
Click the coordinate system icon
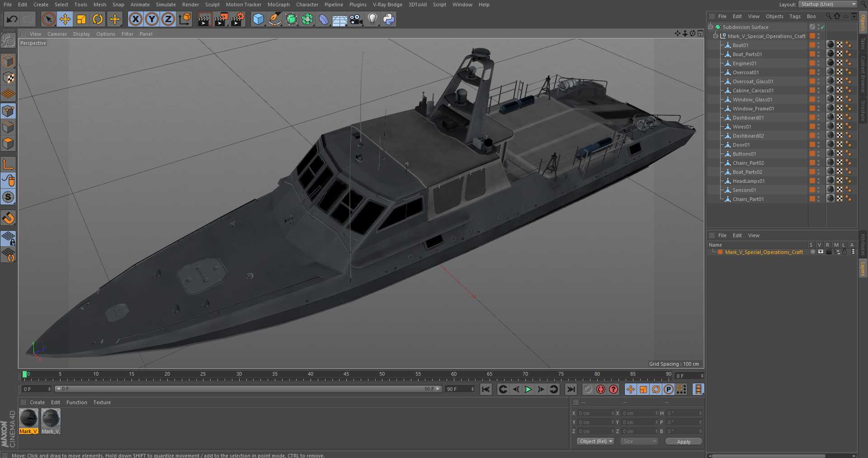tap(185, 19)
